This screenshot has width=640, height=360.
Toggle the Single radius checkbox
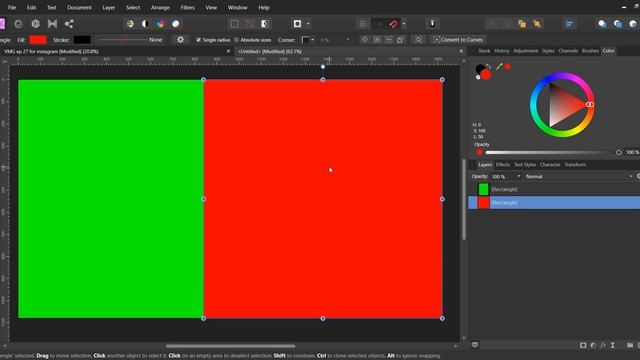tap(199, 40)
